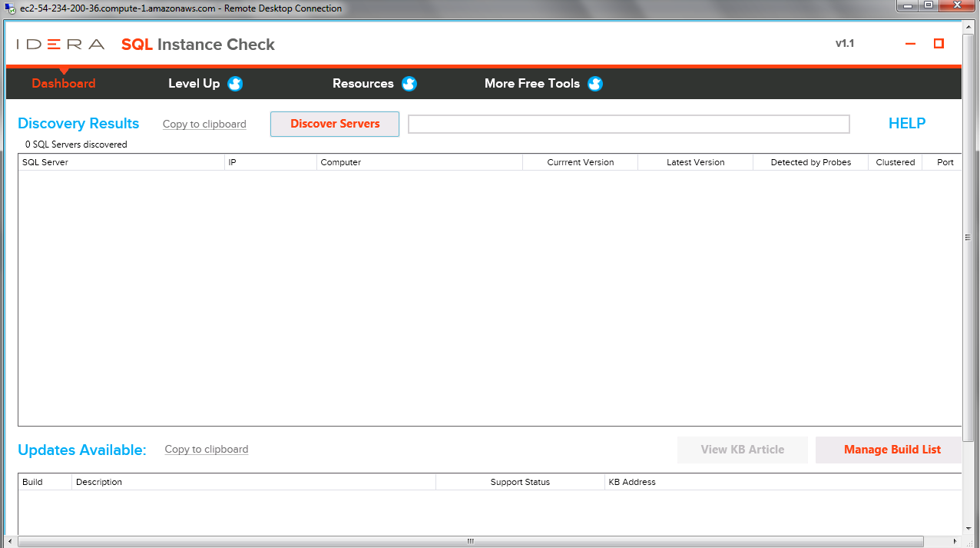Click the IDERA logo

61,45
